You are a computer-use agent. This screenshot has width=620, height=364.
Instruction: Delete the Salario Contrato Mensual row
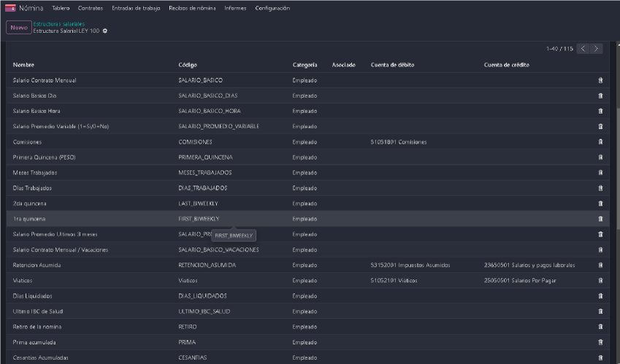tap(600, 80)
